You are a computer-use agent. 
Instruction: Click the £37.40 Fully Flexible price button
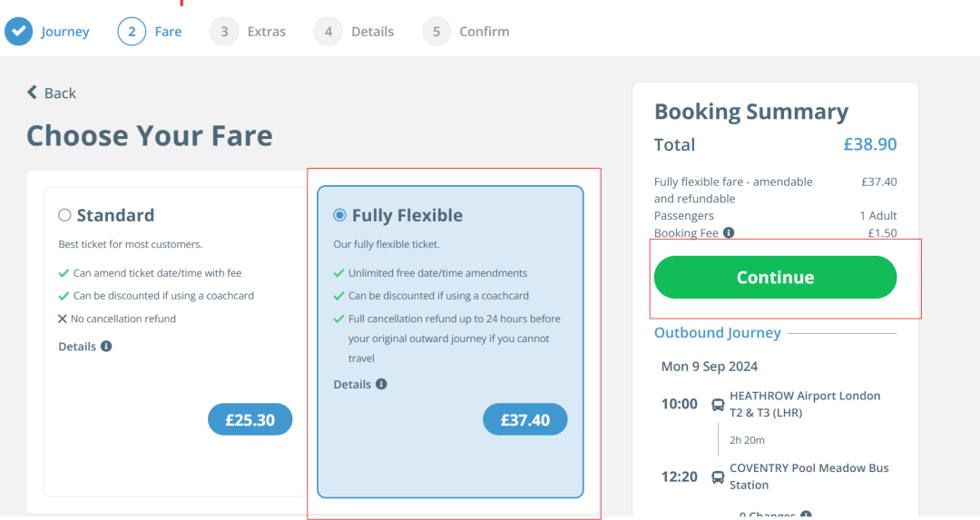(524, 419)
